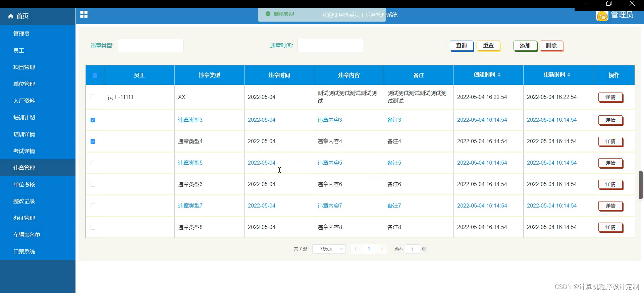
Task: Open 整改记录 menu item
Action: pyautogui.click(x=38, y=201)
